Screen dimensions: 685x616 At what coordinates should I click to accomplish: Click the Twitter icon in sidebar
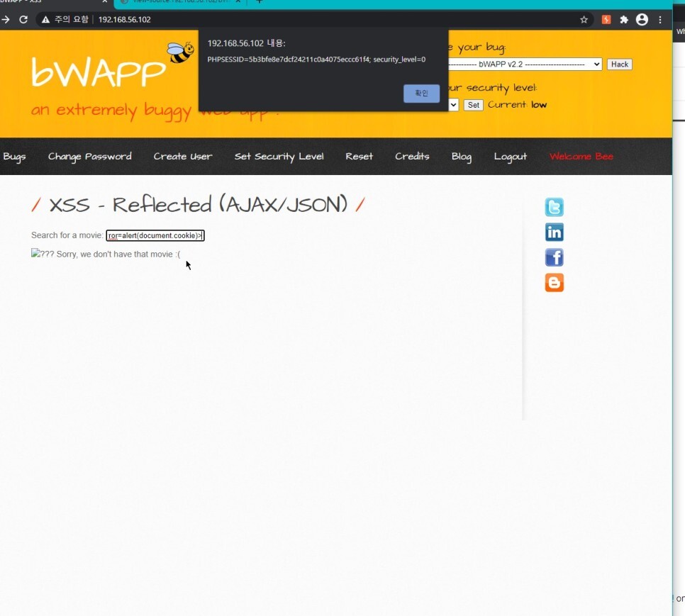pyautogui.click(x=554, y=207)
